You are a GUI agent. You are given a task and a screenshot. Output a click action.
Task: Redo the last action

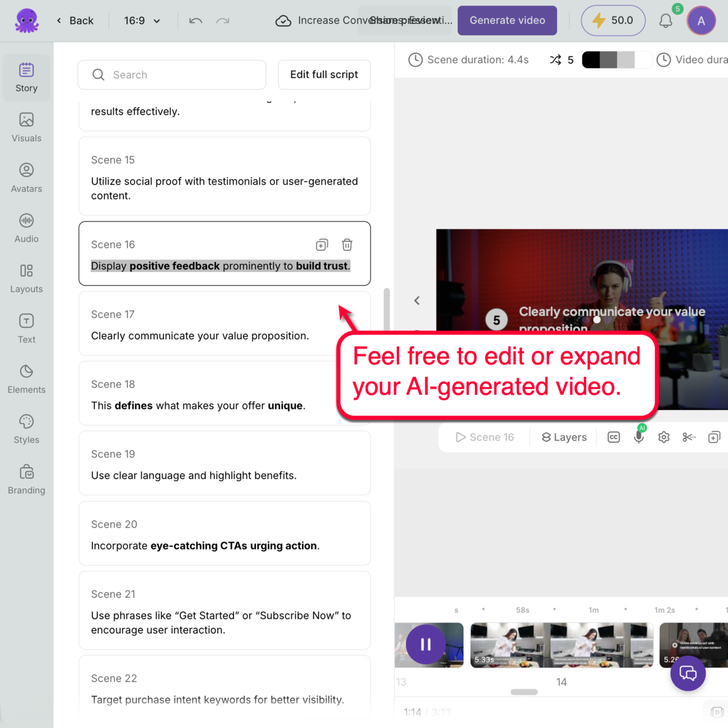(x=223, y=21)
